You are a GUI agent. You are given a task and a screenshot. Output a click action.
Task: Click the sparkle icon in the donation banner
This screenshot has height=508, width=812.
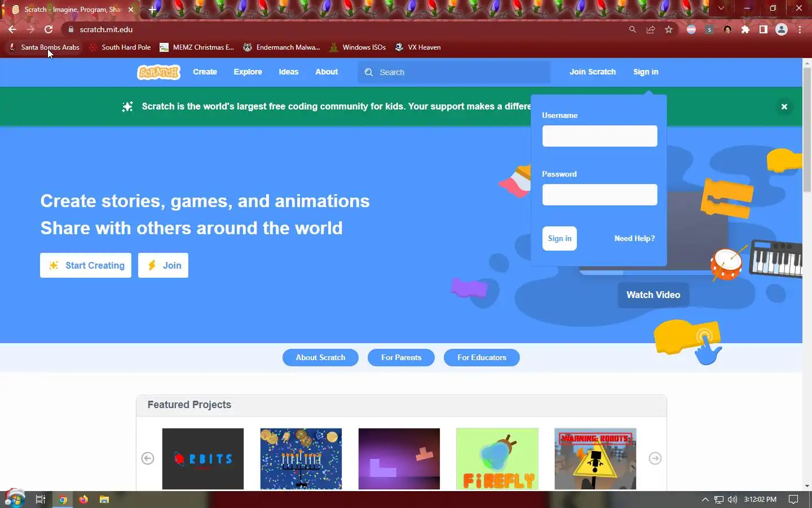tap(127, 107)
